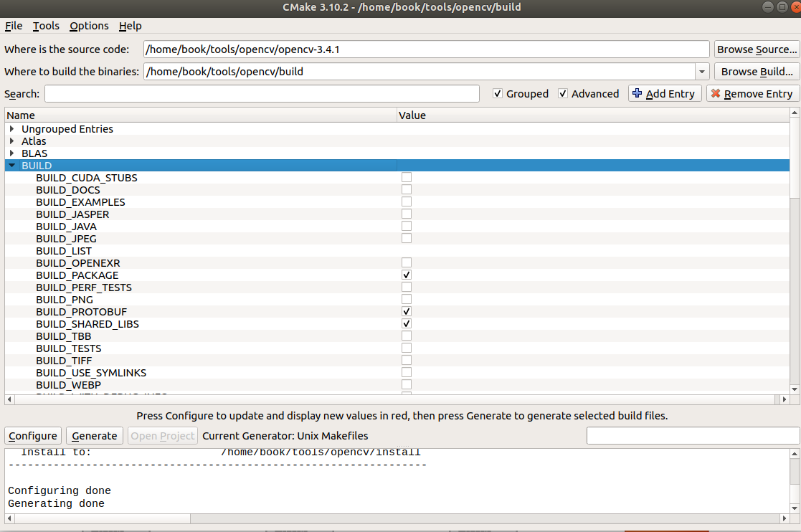
Task: Click the output log scroll-down arrow
Action: 795,508
